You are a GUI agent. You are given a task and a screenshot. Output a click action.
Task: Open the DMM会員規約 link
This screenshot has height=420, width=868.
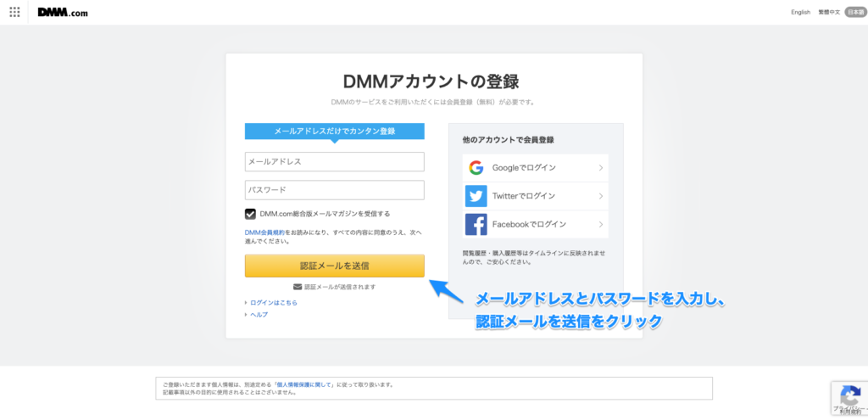click(264, 232)
